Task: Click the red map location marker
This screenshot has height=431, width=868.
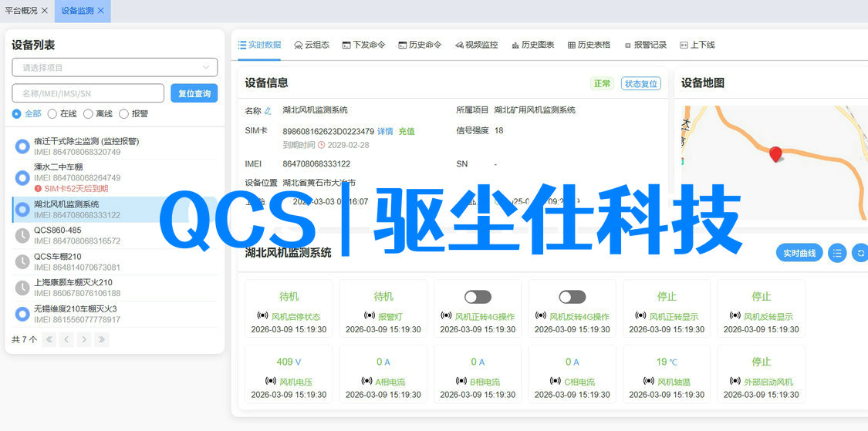Action: pyautogui.click(x=776, y=154)
